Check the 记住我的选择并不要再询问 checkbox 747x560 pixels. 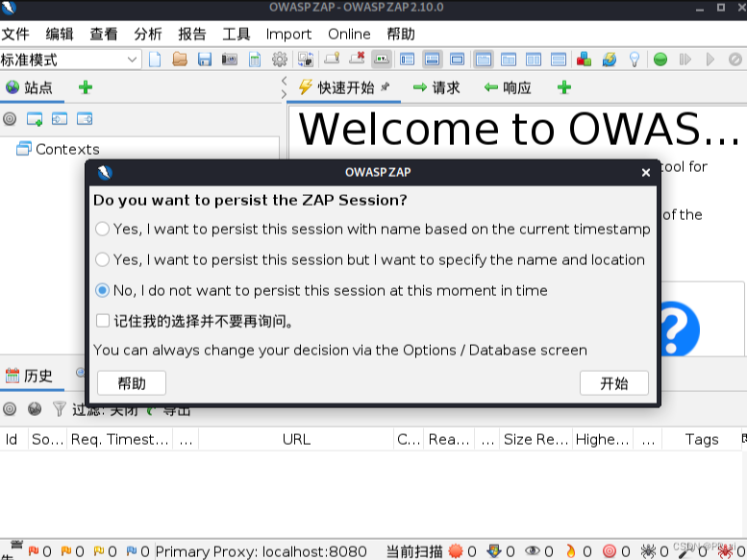point(103,321)
